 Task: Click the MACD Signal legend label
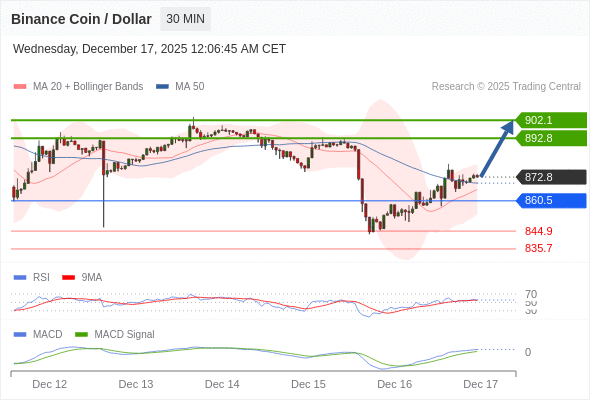(124, 335)
